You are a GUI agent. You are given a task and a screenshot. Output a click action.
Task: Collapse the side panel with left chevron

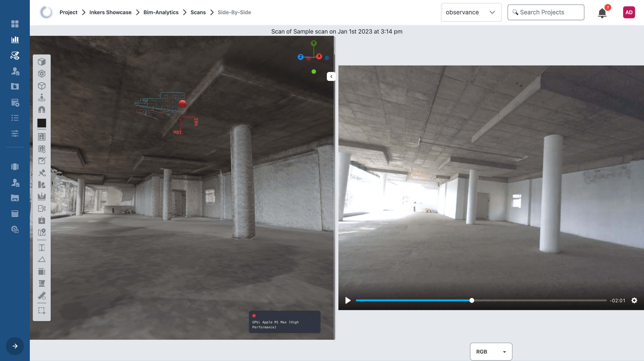point(331,77)
